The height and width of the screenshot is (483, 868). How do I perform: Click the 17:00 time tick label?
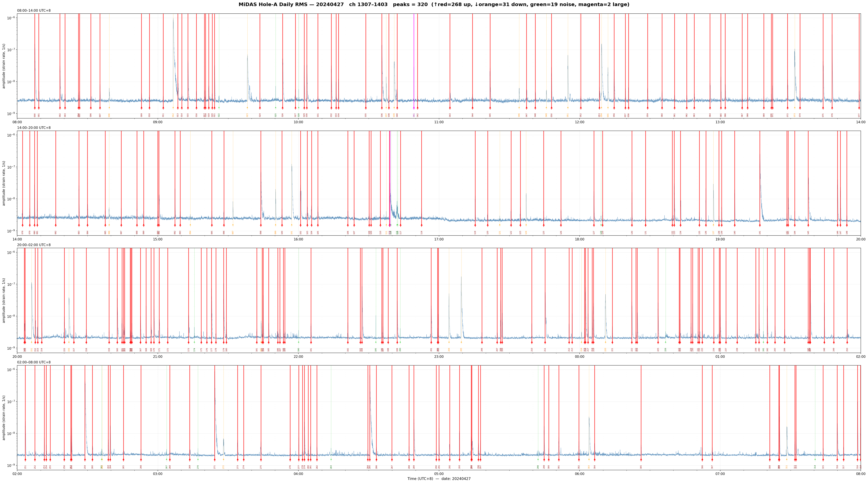click(x=439, y=239)
